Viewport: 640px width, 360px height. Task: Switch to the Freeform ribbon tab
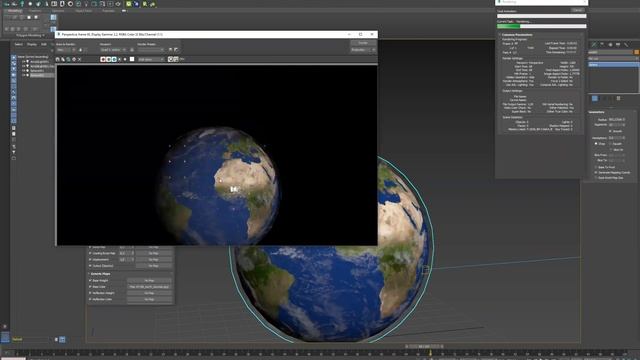tap(35, 11)
